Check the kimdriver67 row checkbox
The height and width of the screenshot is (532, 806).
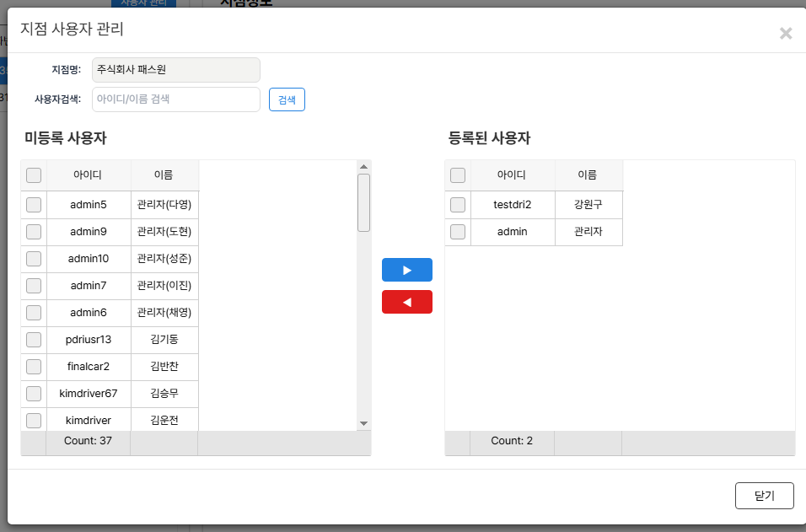tap(34, 394)
